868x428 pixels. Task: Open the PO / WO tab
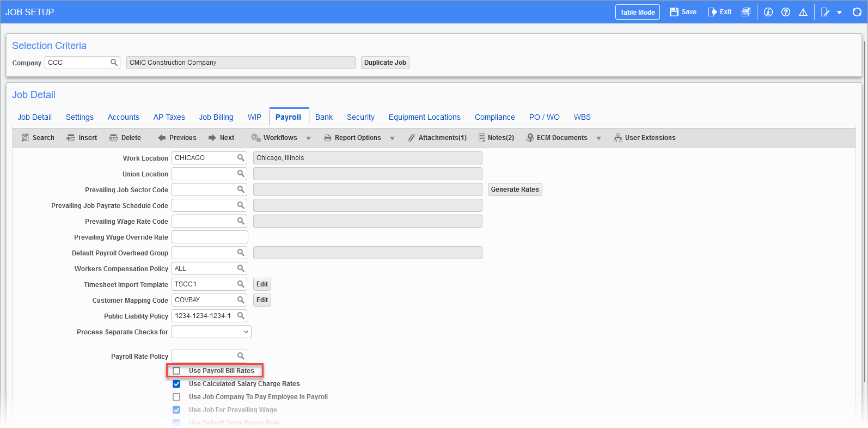click(x=545, y=117)
